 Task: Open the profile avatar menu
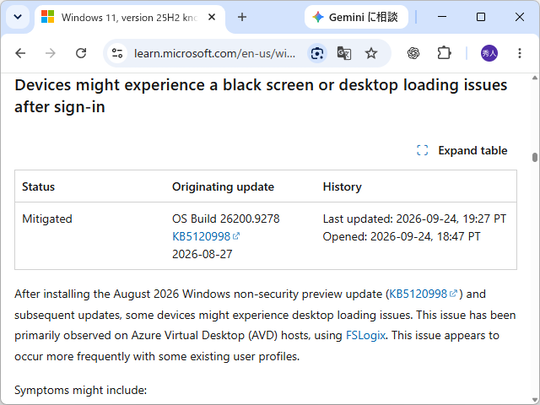489,53
